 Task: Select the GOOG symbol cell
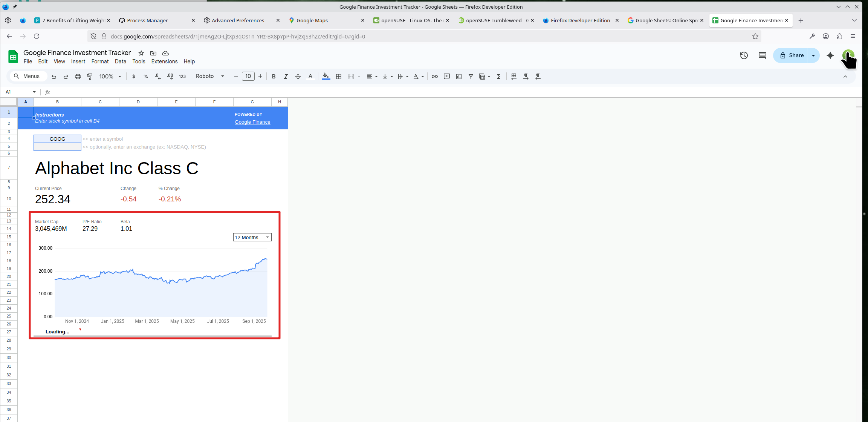pos(57,139)
